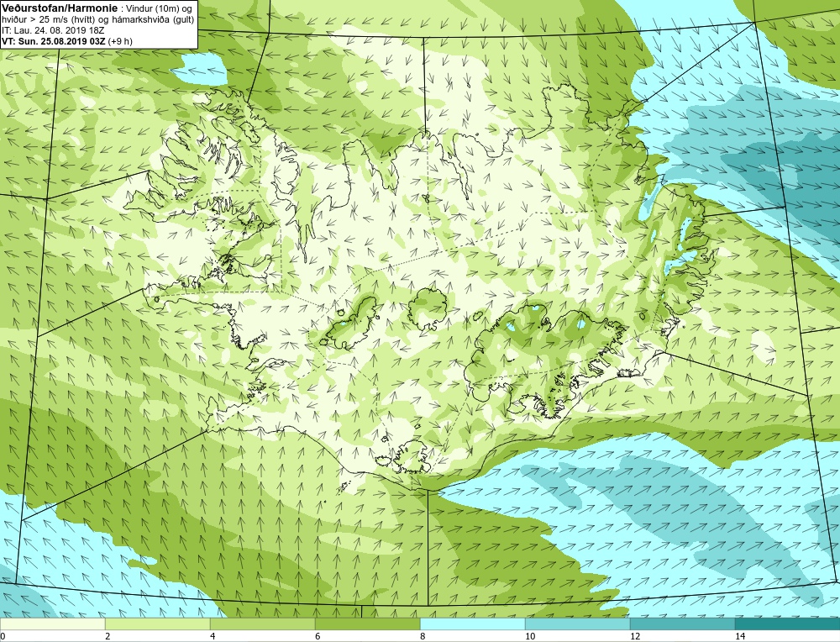Click the 8–10 m/s light cyan legend swatch

(472, 624)
